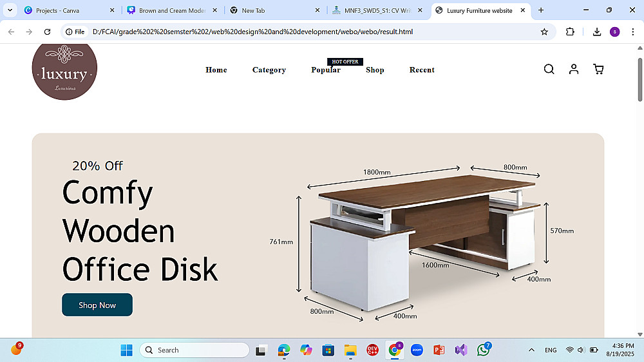This screenshot has width=644, height=362.
Task: Open the Shop nav link
Action: pyautogui.click(x=375, y=70)
